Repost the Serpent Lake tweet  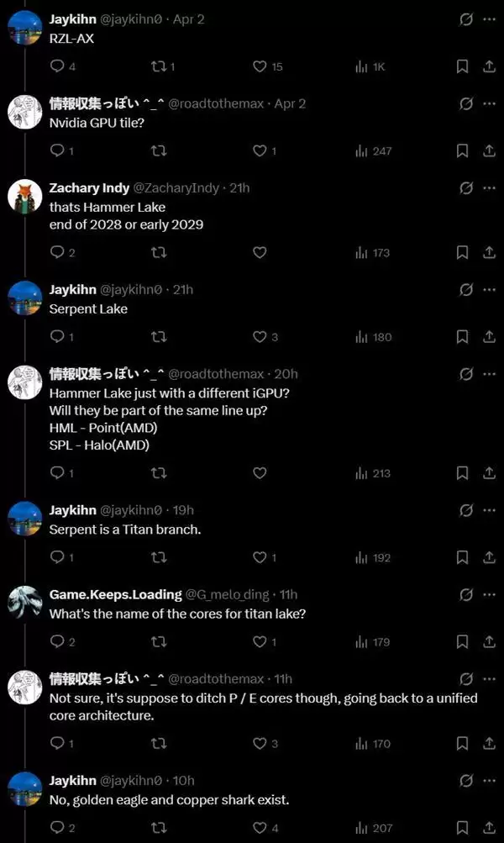point(158,337)
